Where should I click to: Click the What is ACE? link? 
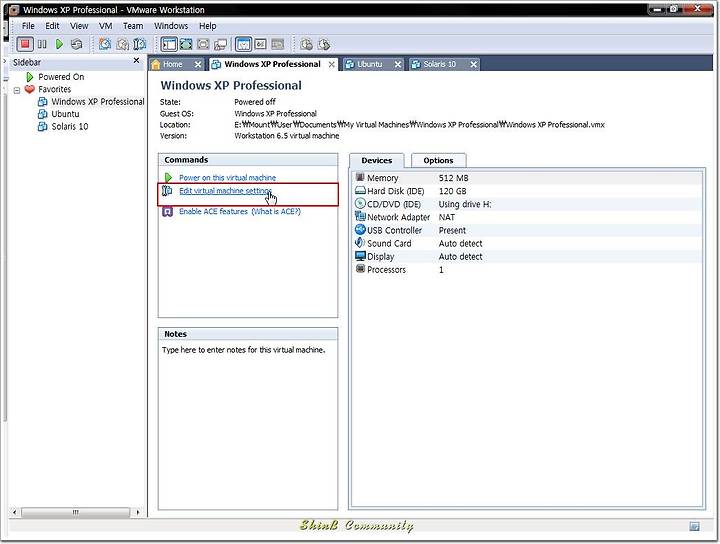pyautogui.click(x=276, y=211)
